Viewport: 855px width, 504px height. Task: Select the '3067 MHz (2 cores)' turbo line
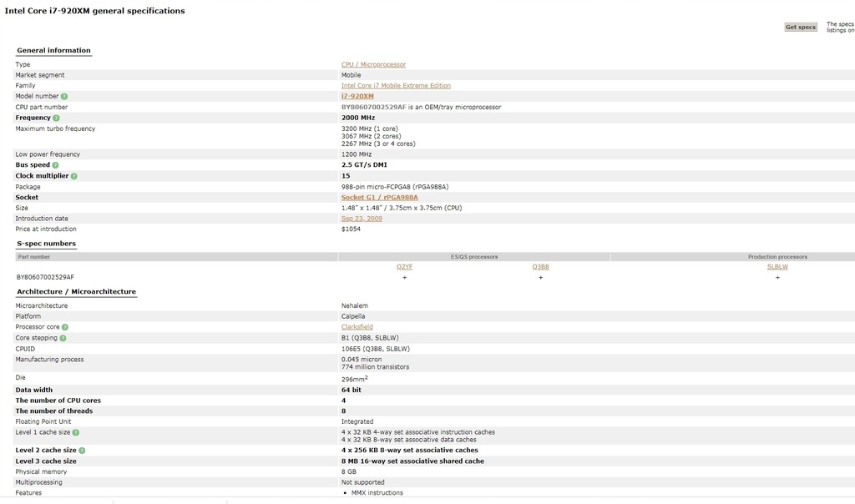click(372, 136)
